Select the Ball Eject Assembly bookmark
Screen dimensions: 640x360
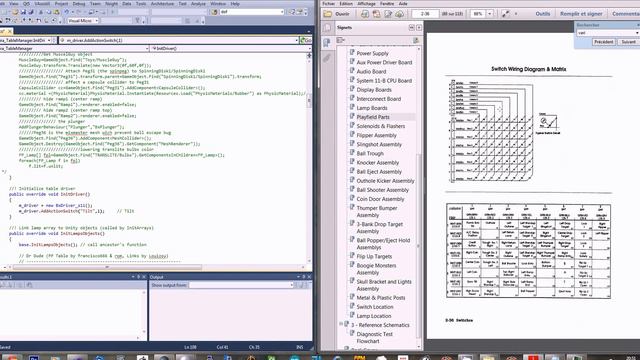(379, 172)
